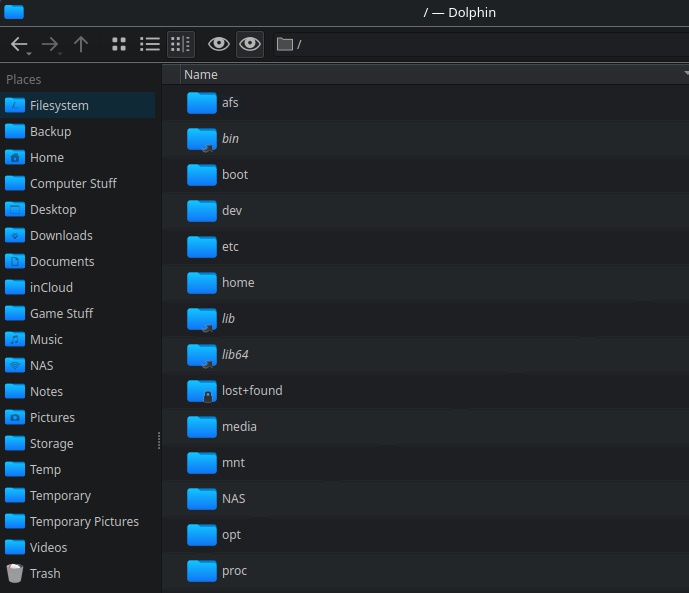Open Computer Stuff place
The image size is (689, 593).
click(78, 183)
